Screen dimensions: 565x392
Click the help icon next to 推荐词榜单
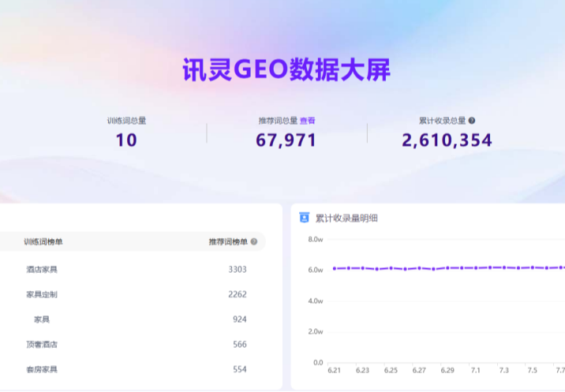click(x=253, y=241)
